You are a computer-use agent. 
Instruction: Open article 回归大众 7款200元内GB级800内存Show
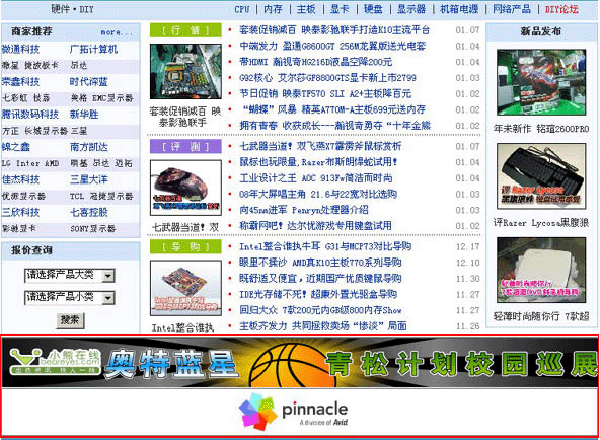tap(320, 310)
